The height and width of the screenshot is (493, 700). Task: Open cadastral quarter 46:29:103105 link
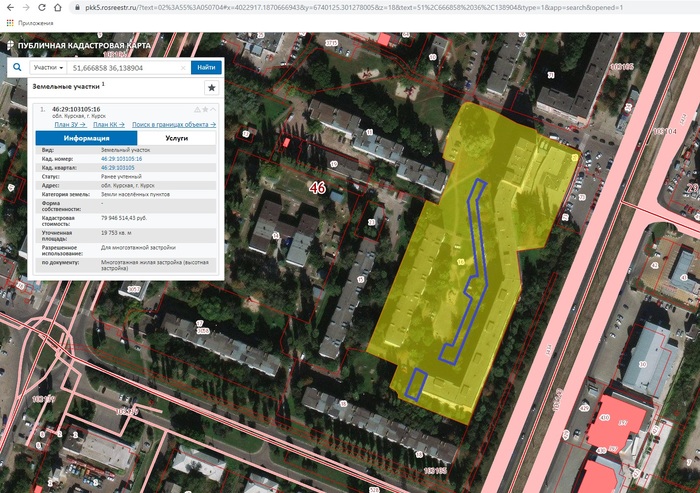pos(120,167)
